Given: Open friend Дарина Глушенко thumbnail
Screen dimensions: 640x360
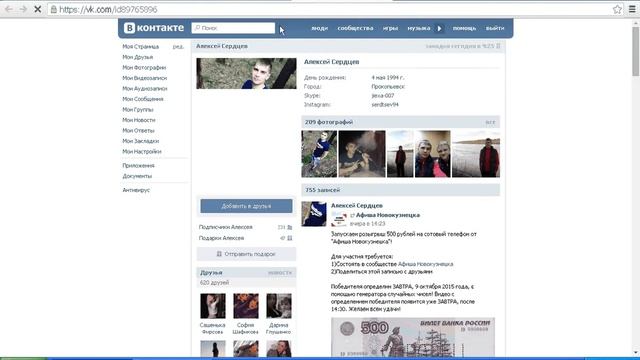Looking at the screenshot, I should pyautogui.click(x=279, y=306).
